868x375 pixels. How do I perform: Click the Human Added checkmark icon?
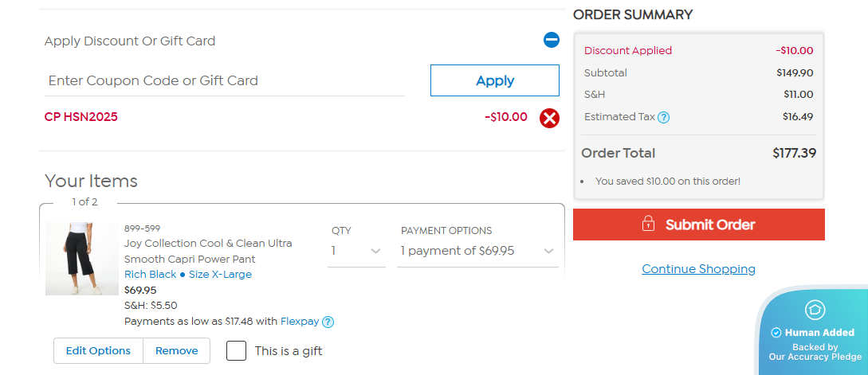(776, 333)
